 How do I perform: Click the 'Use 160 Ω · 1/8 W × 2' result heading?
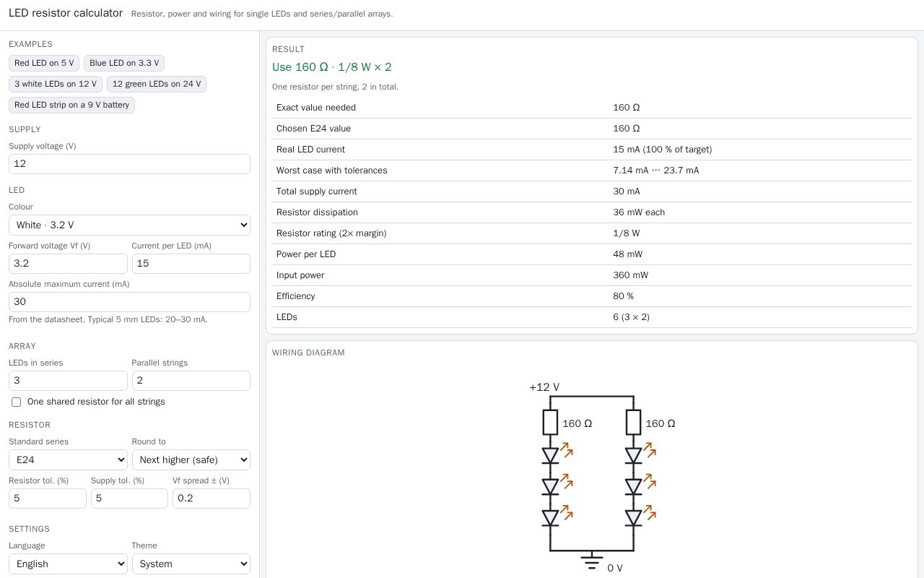click(332, 67)
